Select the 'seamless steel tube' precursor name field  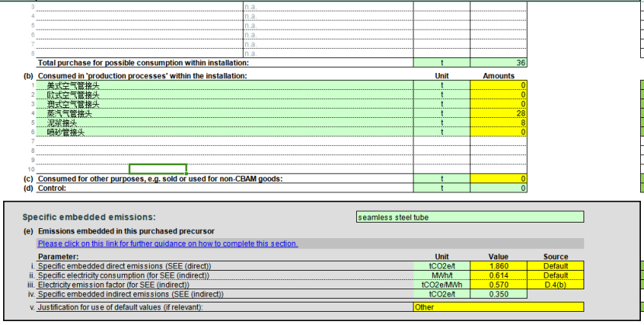(x=469, y=217)
